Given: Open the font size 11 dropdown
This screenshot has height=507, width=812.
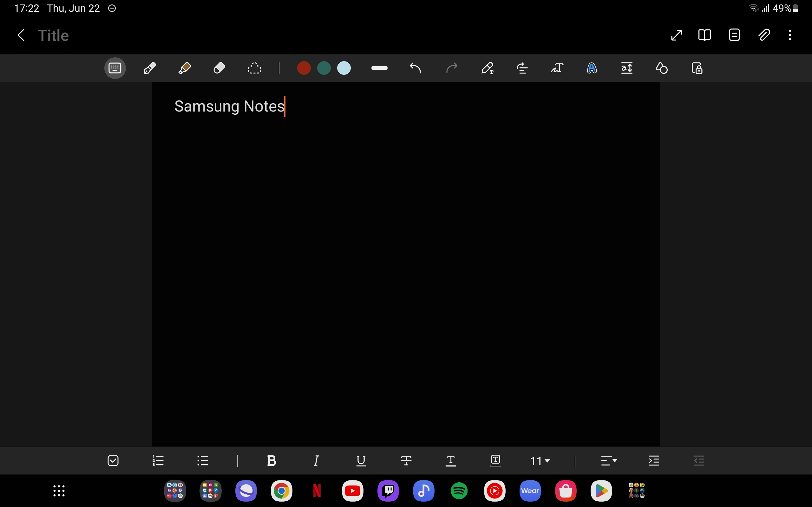Looking at the screenshot, I should pos(540,461).
